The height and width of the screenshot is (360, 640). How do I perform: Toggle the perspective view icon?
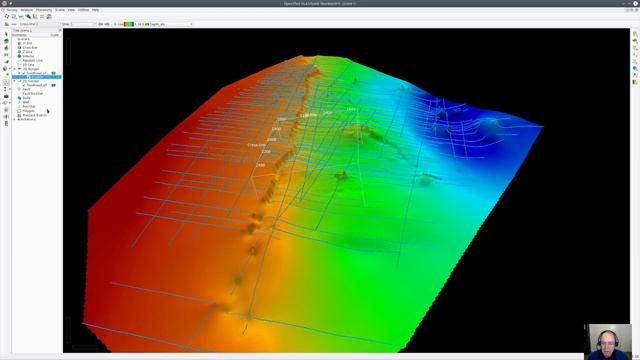(6, 62)
